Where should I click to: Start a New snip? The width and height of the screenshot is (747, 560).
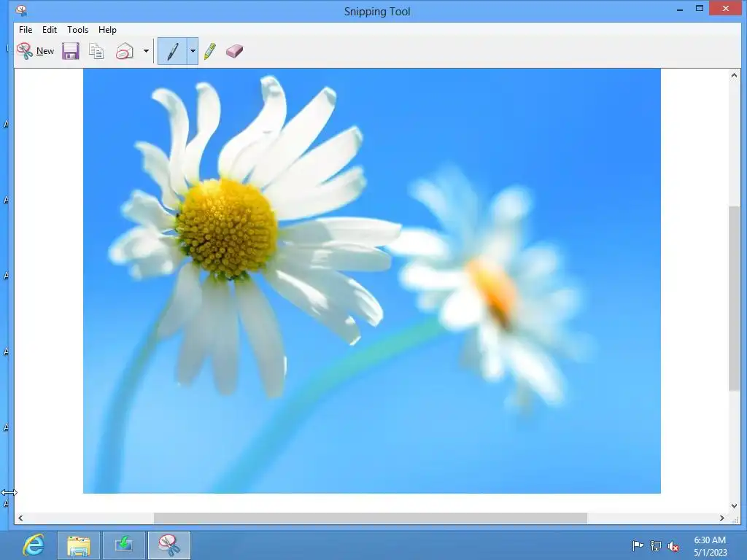click(x=35, y=51)
